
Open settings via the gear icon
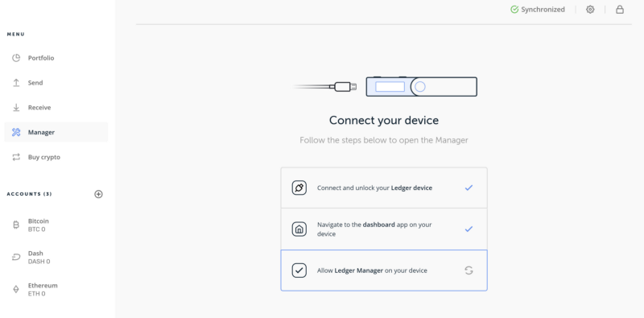[590, 10]
